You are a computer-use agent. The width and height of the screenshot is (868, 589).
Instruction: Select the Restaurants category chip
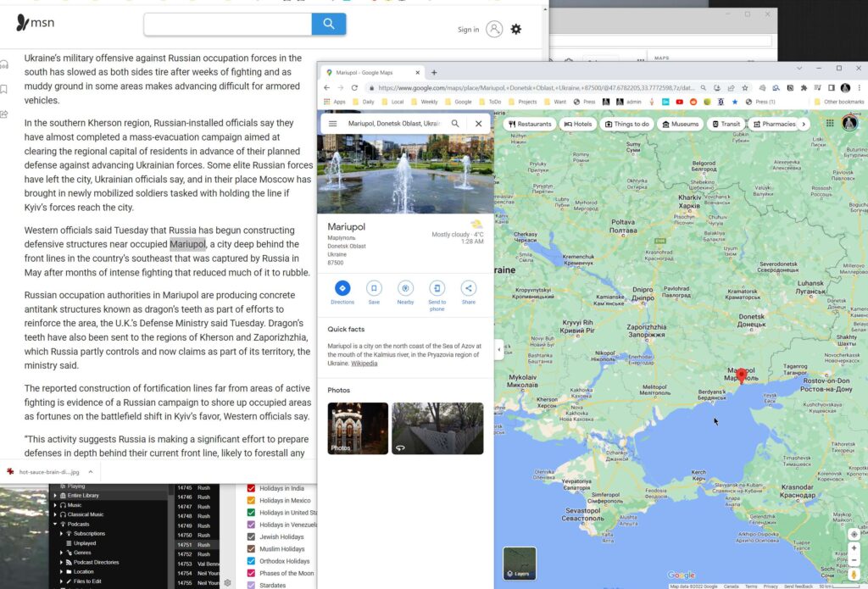click(530, 124)
